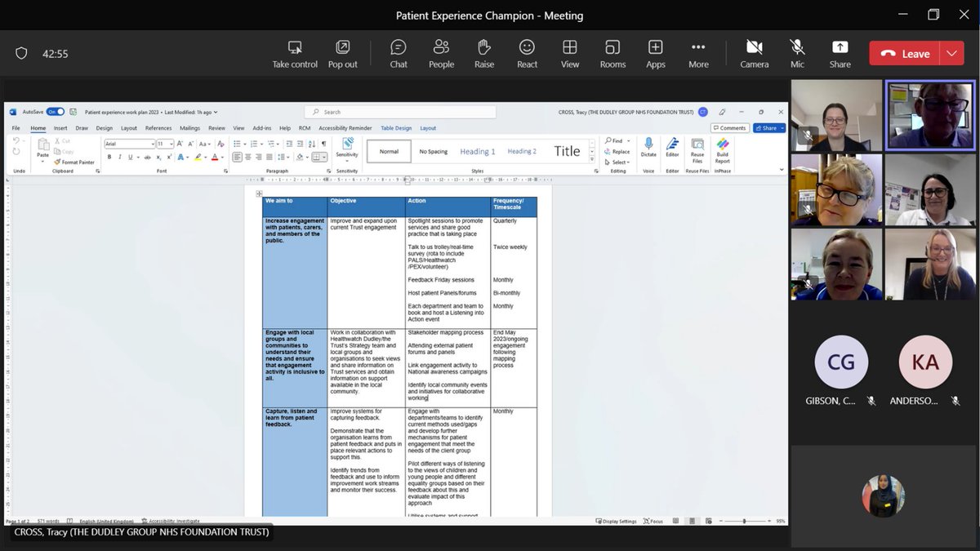Click Replace in the Editing group
Screen dimensions: 980x551
point(618,152)
